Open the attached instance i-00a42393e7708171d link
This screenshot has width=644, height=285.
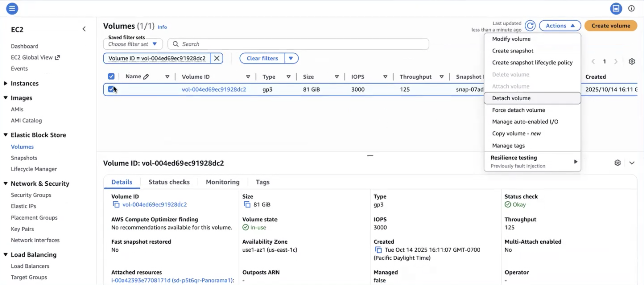[141, 280]
